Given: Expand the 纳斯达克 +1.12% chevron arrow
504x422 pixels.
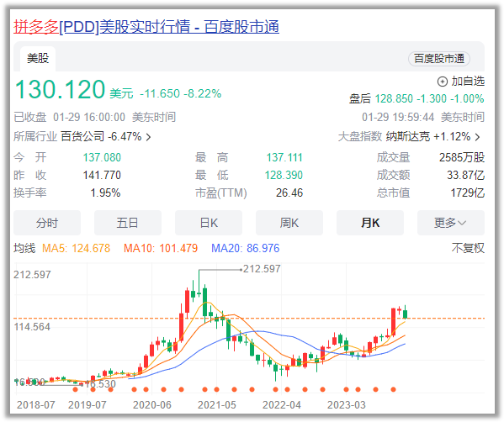Looking at the screenshot, I should coord(478,137).
